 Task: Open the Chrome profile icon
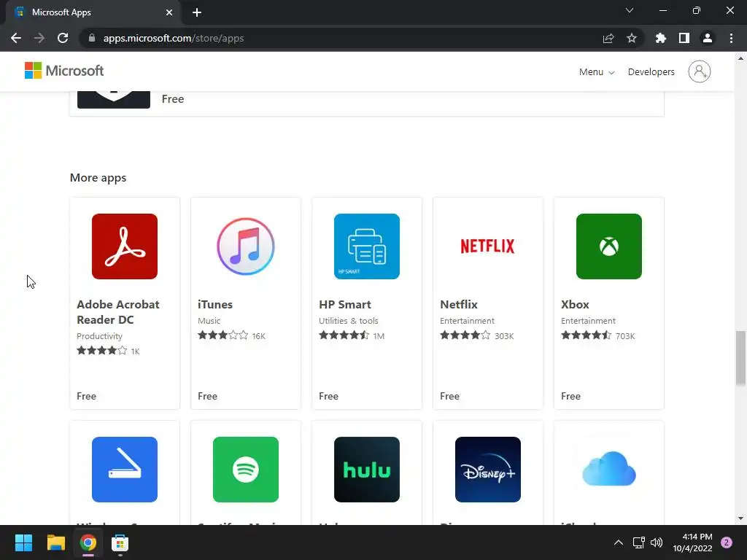[707, 38]
